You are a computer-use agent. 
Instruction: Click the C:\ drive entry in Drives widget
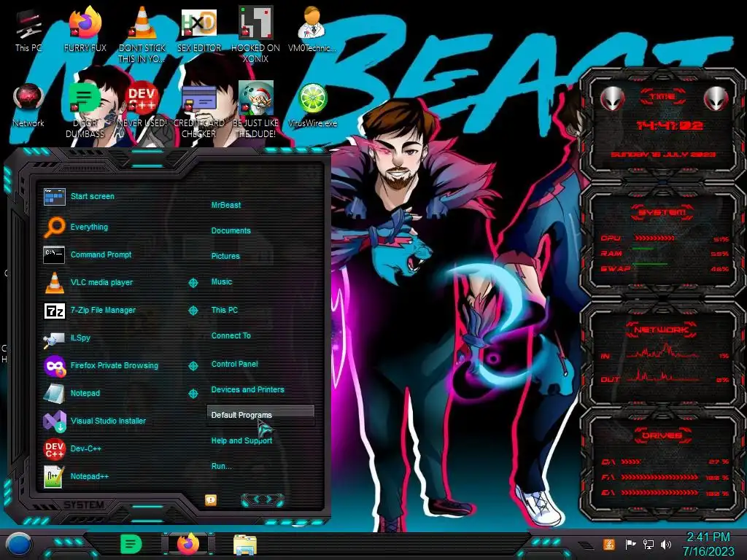(x=665, y=462)
